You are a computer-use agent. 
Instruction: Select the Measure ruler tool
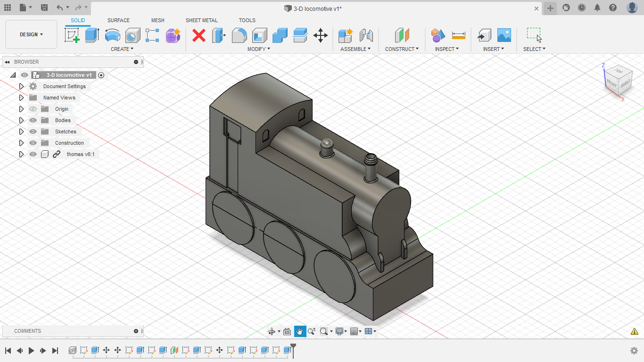(458, 35)
